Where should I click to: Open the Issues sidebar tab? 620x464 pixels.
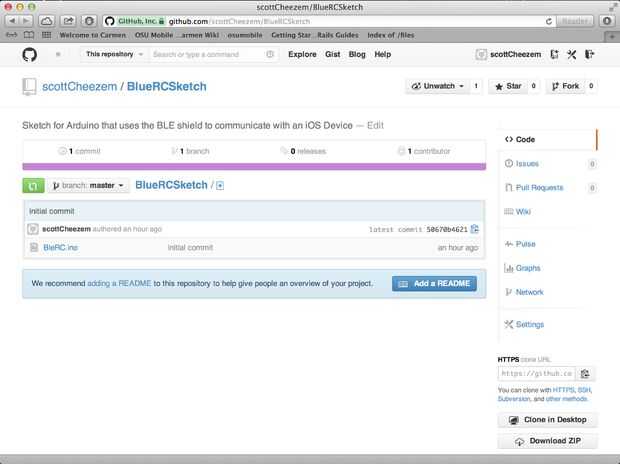click(x=527, y=163)
